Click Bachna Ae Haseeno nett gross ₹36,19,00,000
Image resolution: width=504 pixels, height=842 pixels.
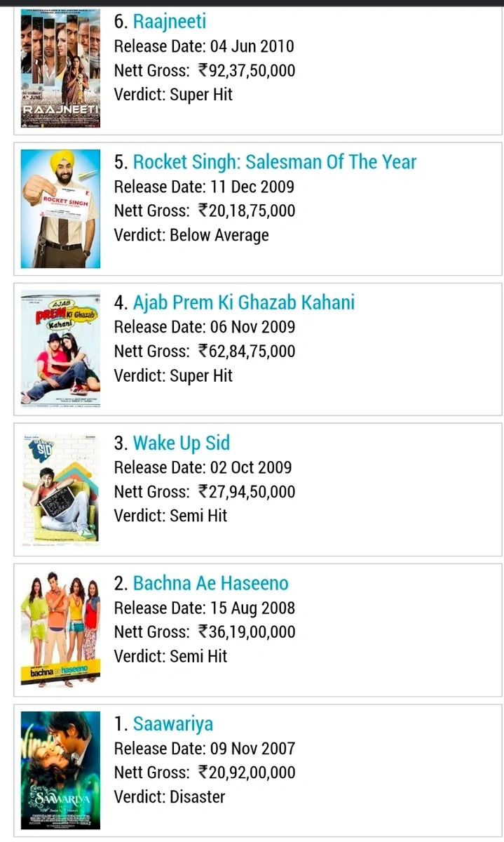pyautogui.click(x=247, y=631)
